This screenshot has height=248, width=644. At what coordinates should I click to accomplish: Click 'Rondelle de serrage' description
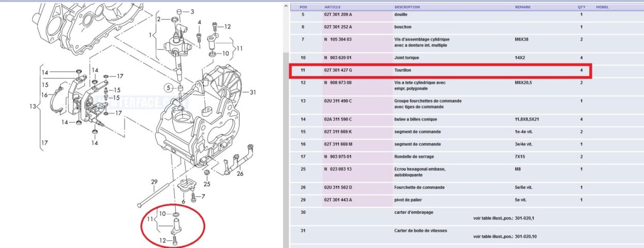414,157
